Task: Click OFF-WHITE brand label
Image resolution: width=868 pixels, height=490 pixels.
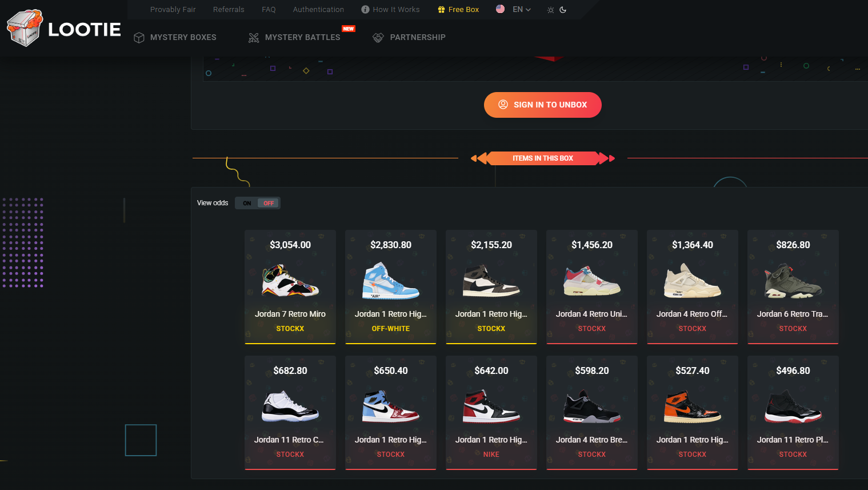Action: [391, 329]
